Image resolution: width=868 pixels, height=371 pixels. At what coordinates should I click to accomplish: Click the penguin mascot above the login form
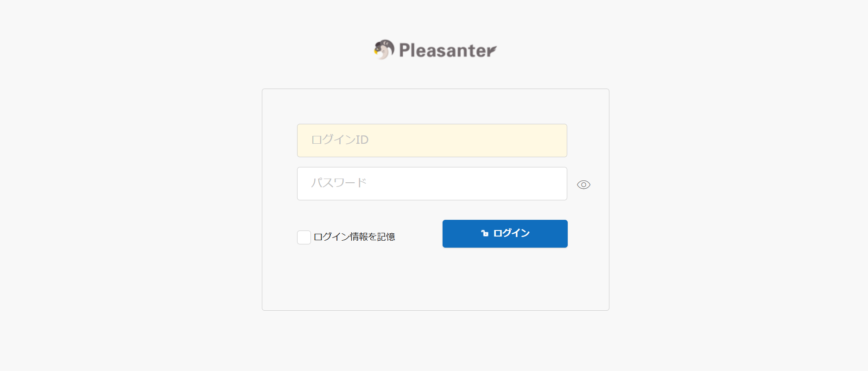coord(383,50)
